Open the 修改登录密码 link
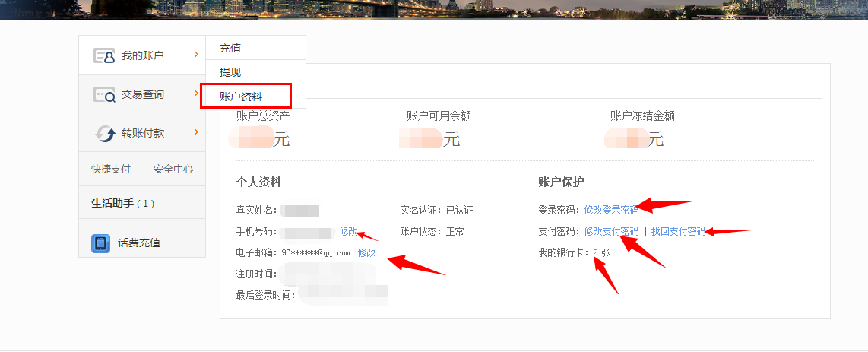 click(x=611, y=210)
